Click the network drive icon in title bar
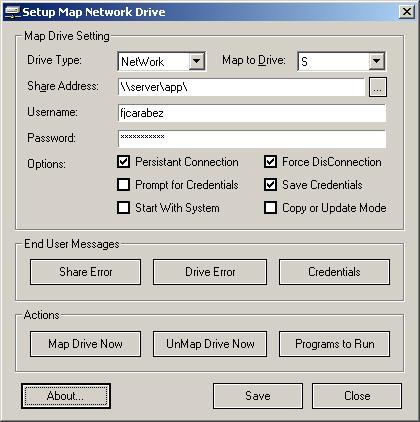This screenshot has width=420, height=422. point(12,12)
